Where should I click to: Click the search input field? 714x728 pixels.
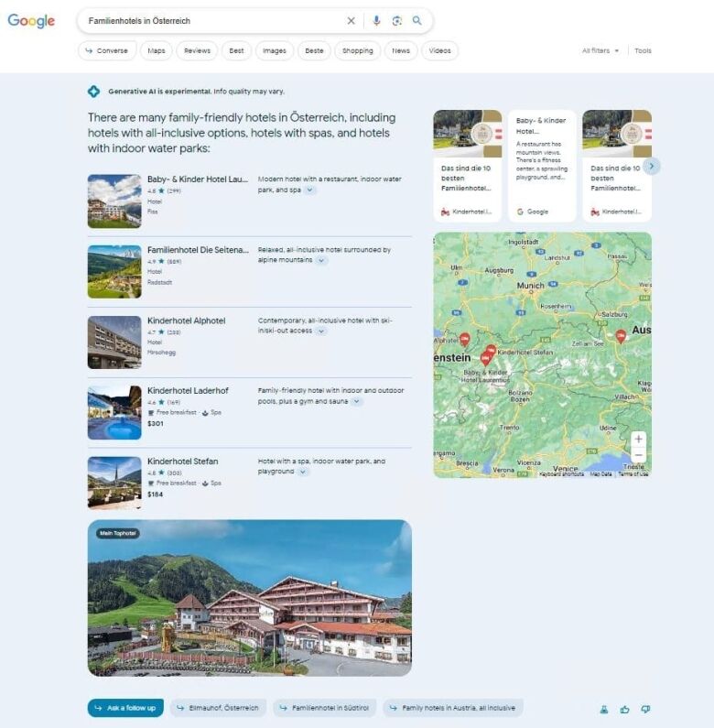(x=213, y=21)
